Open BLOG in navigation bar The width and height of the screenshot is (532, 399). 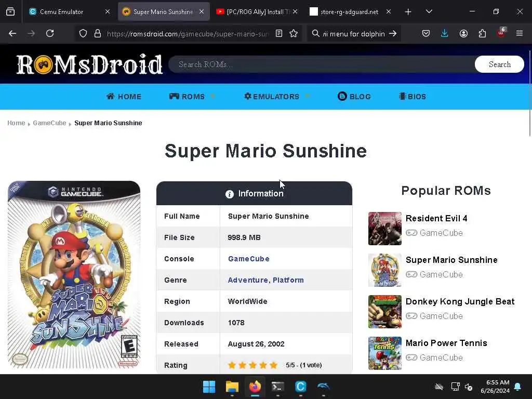[354, 96]
